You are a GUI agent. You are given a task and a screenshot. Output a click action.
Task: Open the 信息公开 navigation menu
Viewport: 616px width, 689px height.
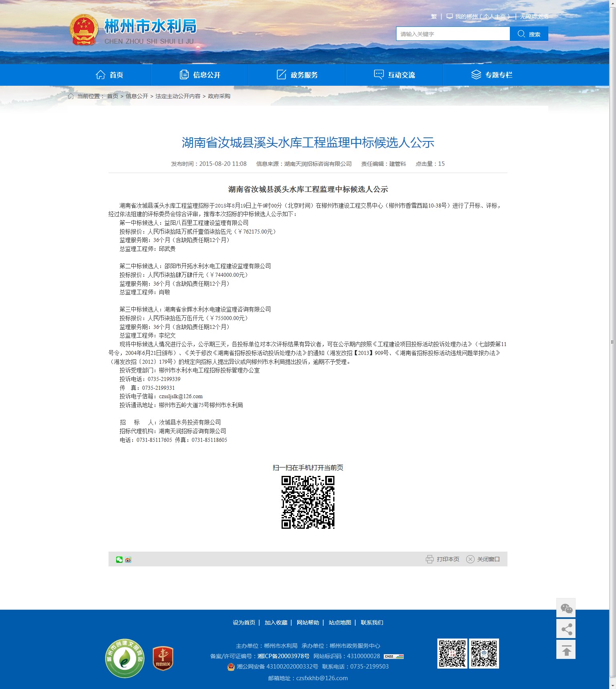point(200,75)
